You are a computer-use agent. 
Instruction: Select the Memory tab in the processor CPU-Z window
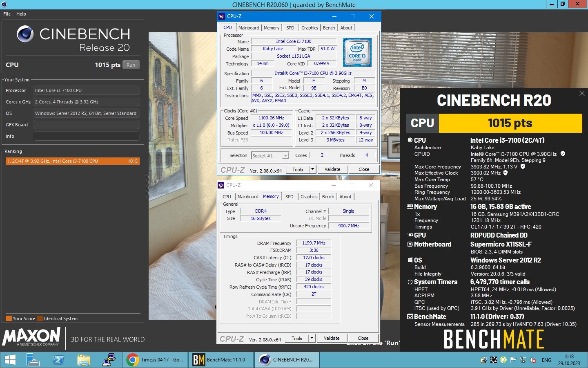[272, 28]
